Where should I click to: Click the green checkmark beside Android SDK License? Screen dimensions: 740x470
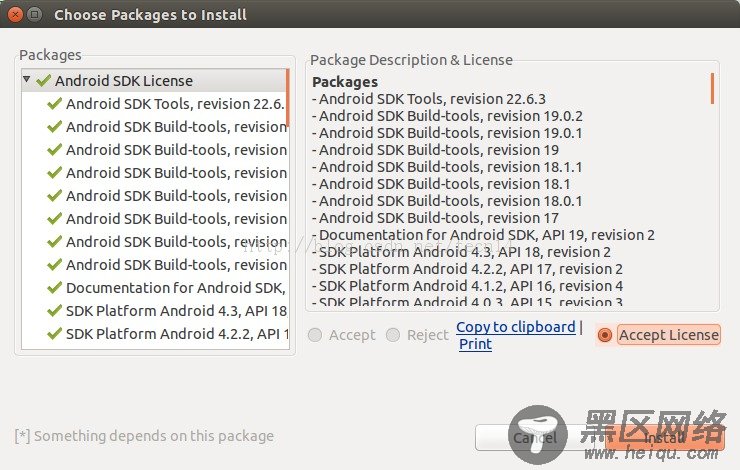click(x=43, y=81)
